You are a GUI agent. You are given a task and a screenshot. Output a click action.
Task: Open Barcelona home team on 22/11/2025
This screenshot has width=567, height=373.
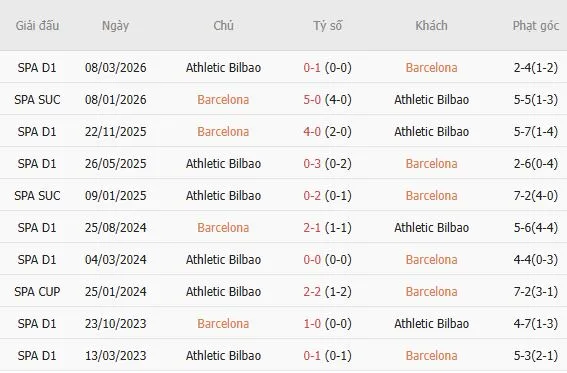223,132
